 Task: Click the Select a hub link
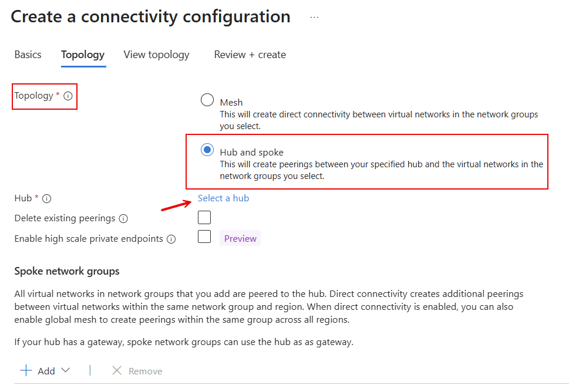pos(223,198)
